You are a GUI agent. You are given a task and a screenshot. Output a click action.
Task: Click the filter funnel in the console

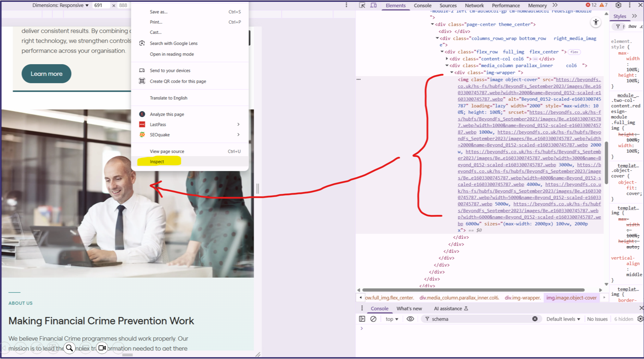pyautogui.click(x=428, y=319)
